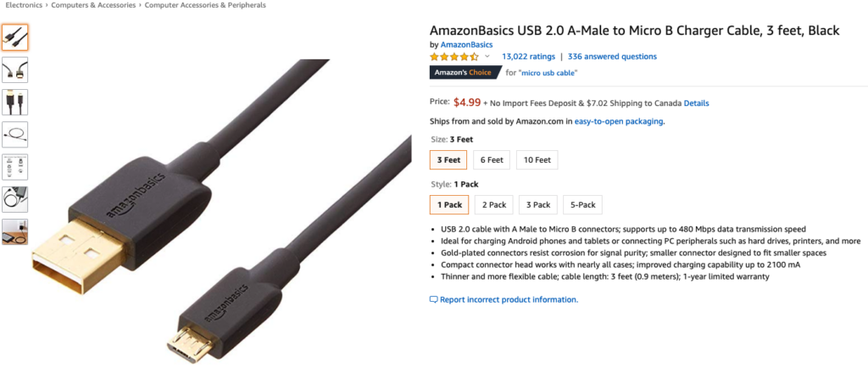View the 336 answered questions
Screen dimensions: 868x384
click(x=612, y=57)
